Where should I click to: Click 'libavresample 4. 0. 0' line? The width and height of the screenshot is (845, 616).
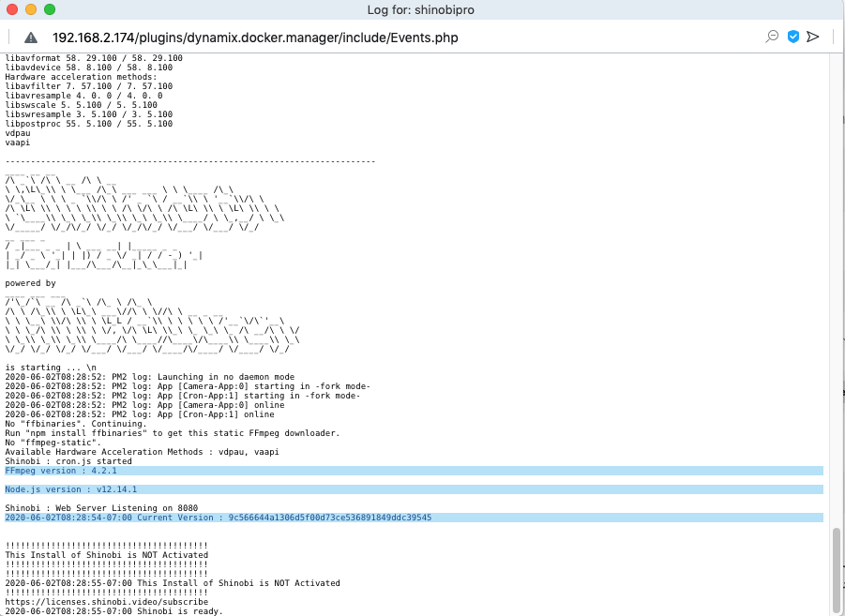(x=83, y=96)
